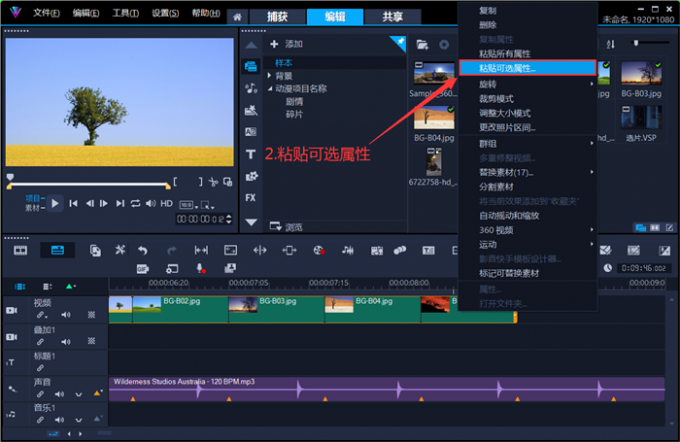This screenshot has width=680, height=442.
Task: Click the import media files folder icon
Action: click(x=422, y=44)
